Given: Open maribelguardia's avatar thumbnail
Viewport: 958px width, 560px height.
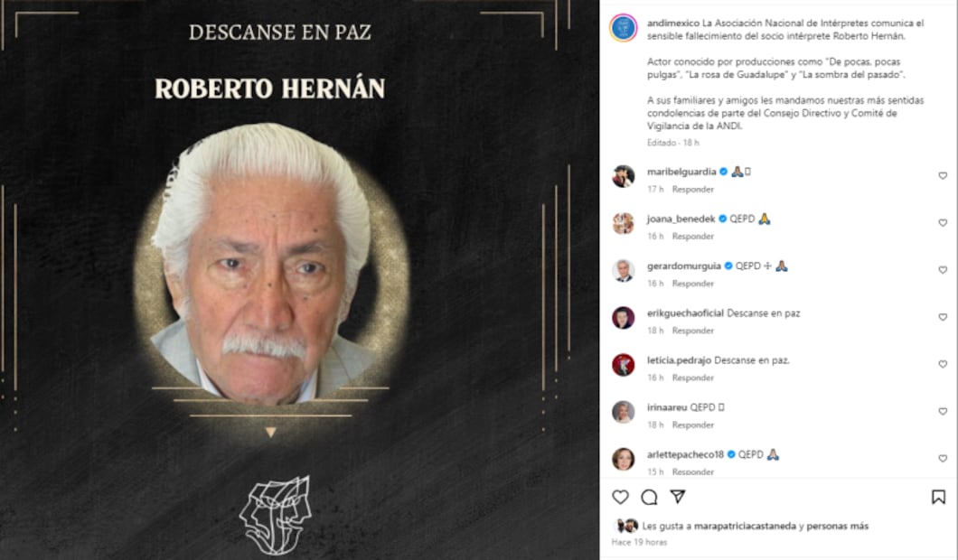Looking at the screenshot, I should pyautogui.click(x=624, y=176).
